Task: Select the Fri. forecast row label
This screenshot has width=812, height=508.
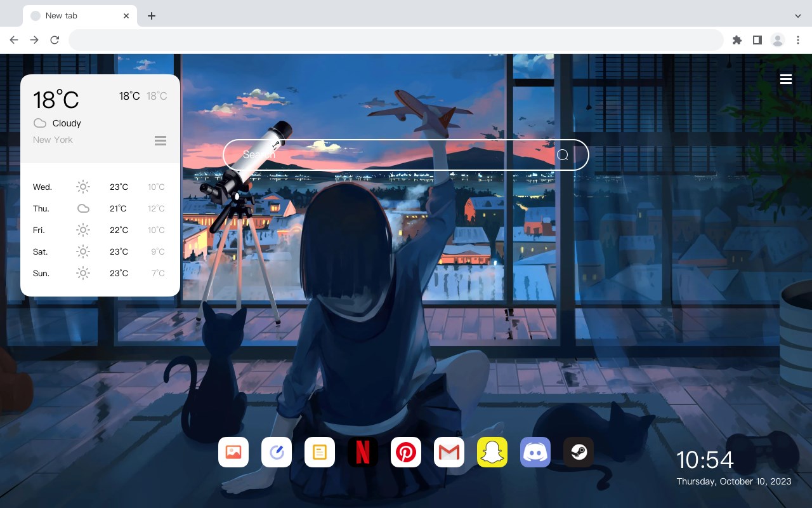Action: [x=39, y=230]
